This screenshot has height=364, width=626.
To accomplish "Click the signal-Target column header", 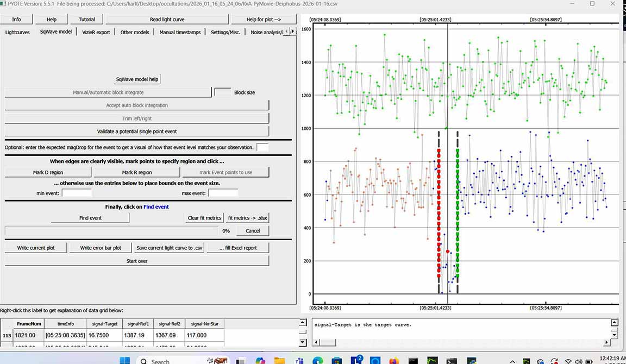I will click(x=104, y=324).
